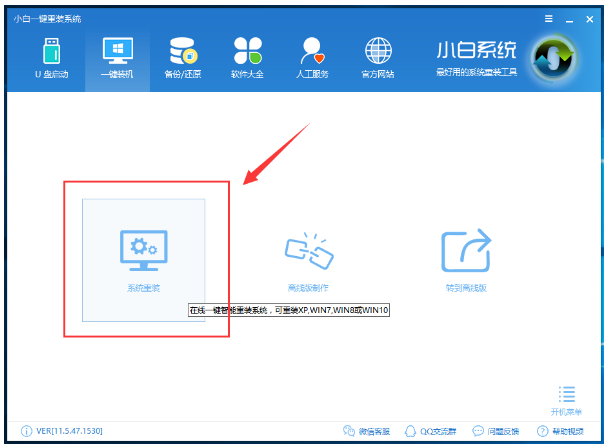Viewport: 609px width, 448px height.
Task: Click the 离线版制作 label text
Action: [308, 288]
